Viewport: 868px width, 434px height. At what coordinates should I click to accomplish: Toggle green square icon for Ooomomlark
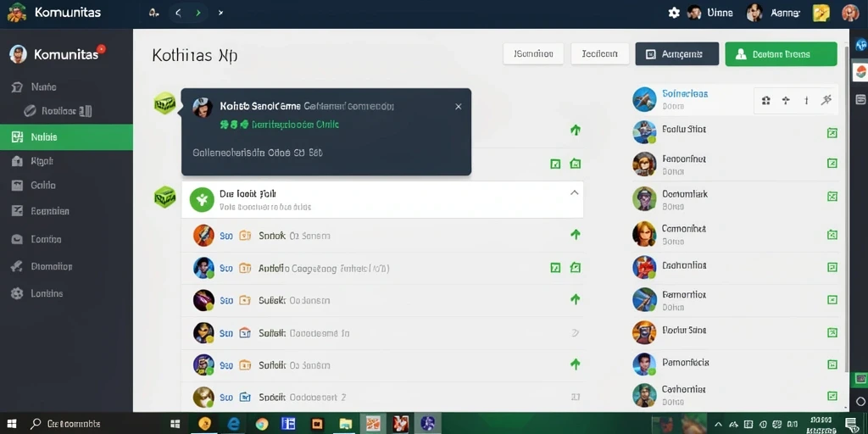832,197
